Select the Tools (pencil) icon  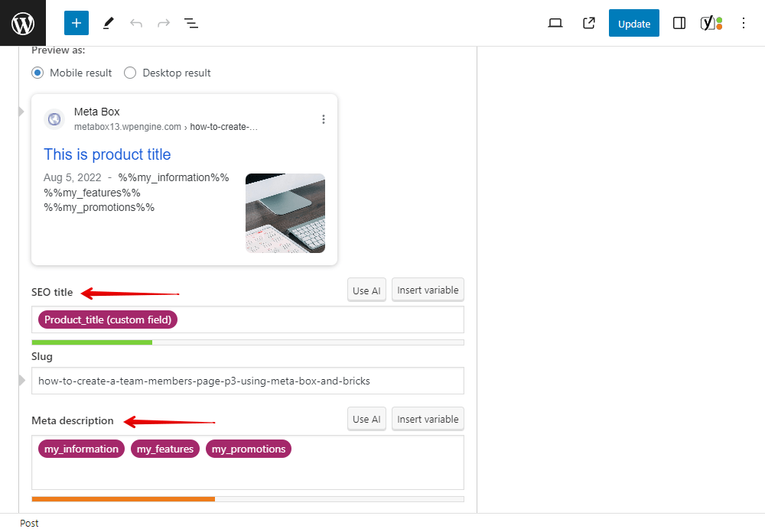(108, 23)
